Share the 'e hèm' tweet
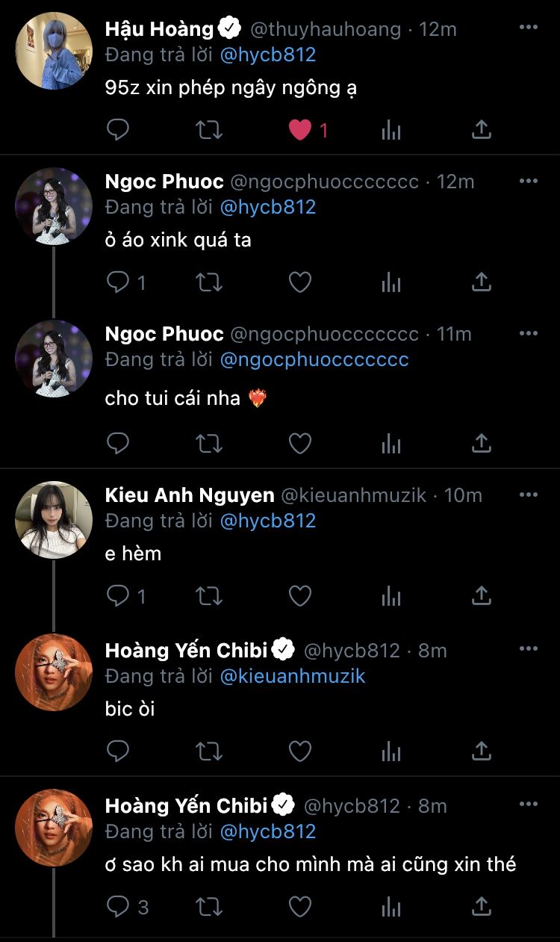 (482, 595)
